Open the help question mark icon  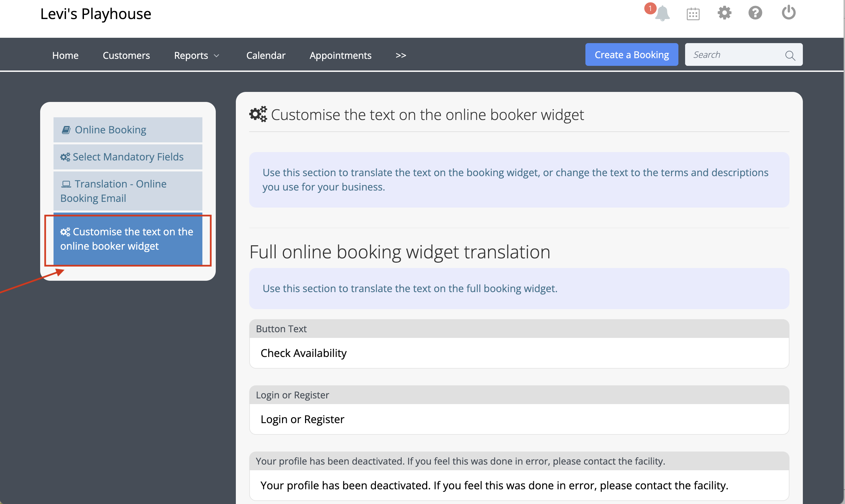[x=755, y=13]
